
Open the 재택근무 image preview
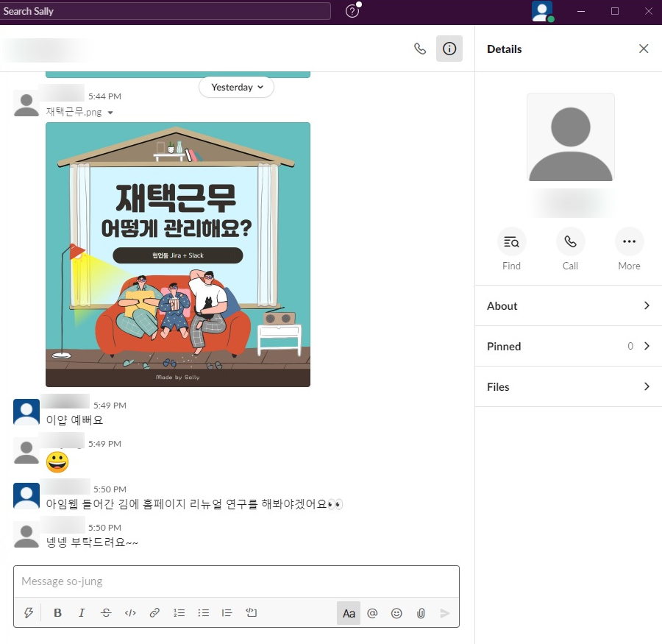[178, 255]
